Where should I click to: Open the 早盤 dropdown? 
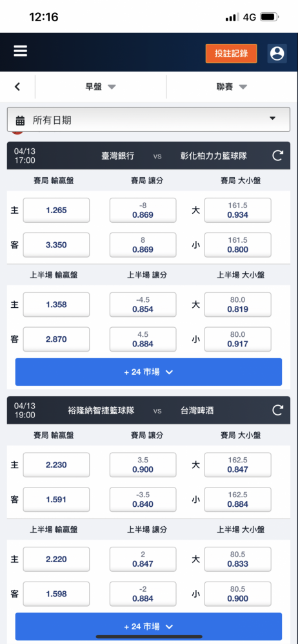101,87
